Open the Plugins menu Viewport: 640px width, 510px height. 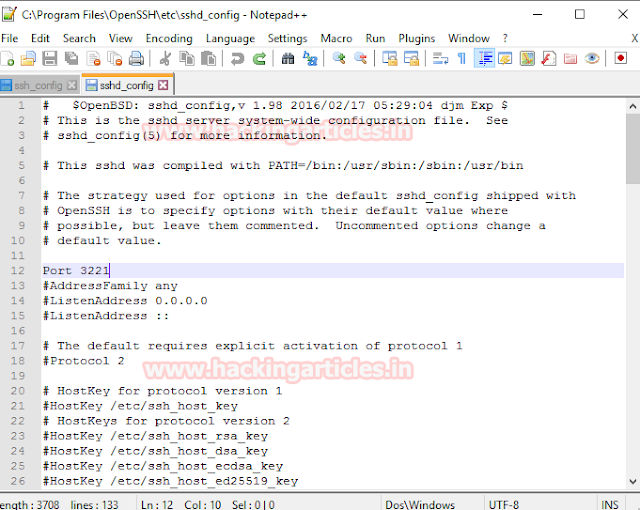(x=417, y=38)
